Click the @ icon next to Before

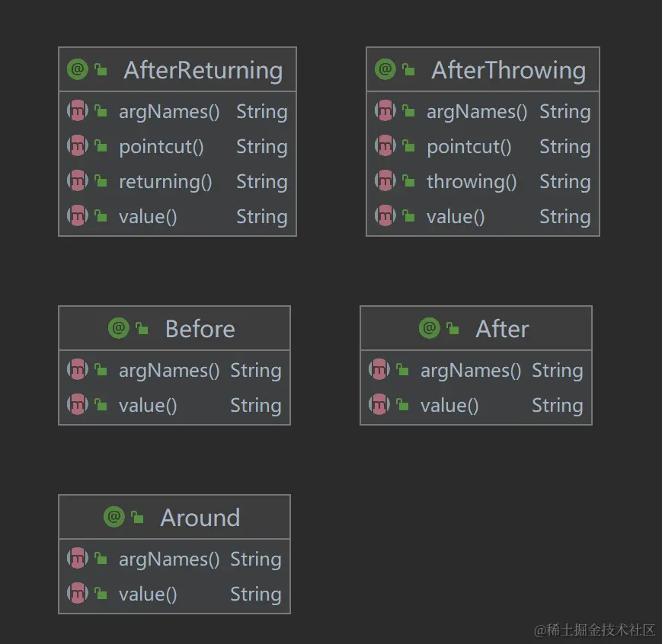(x=118, y=329)
